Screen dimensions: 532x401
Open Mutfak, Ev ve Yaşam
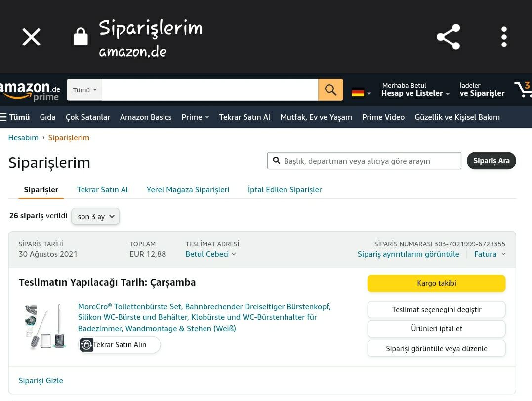pos(316,117)
